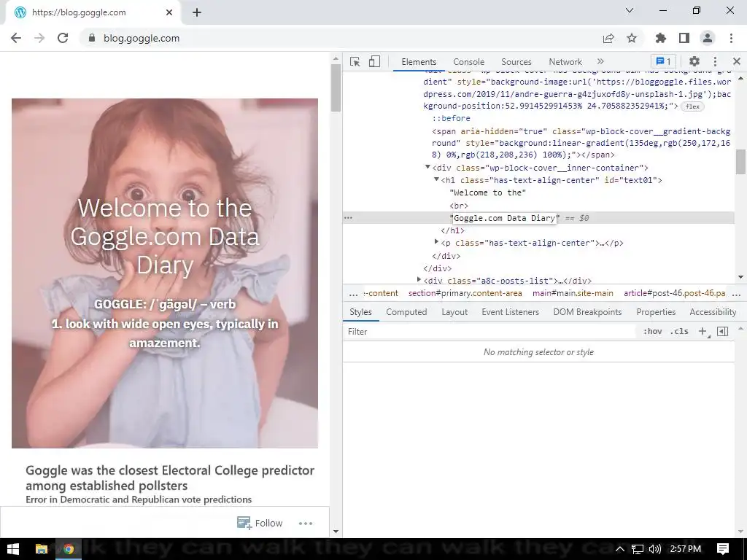Click the Follow button on the blog
This screenshot has width=747, height=560.
pyautogui.click(x=260, y=523)
